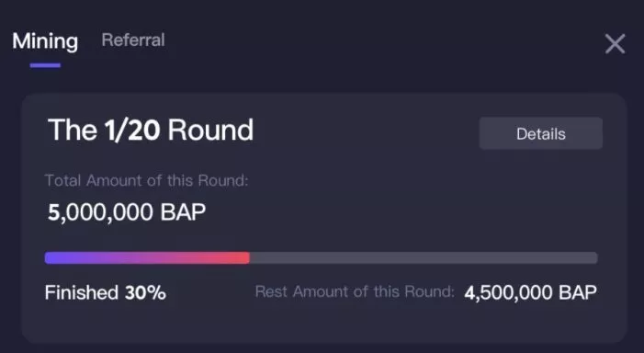This screenshot has width=644, height=353.
Task: Click the purple start of the progress bar
Action: [x=53, y=258]
